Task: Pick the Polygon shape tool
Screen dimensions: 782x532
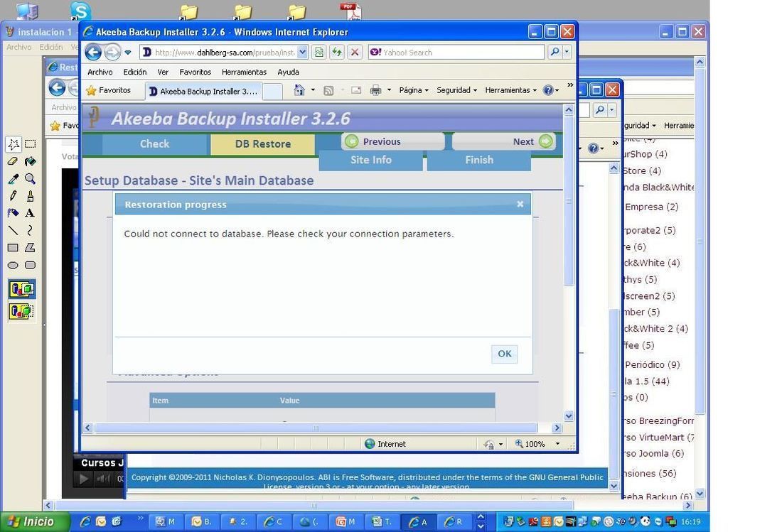Action: [x=31, y=248]
